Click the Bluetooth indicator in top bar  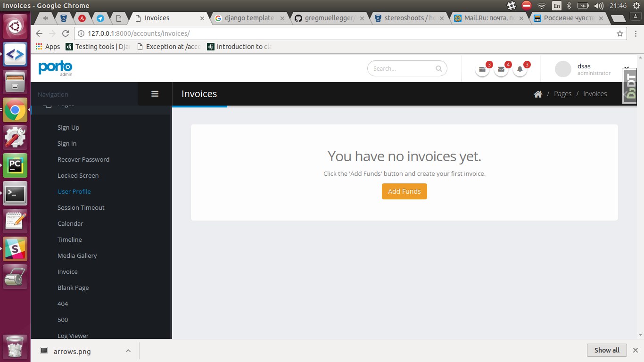569,6
